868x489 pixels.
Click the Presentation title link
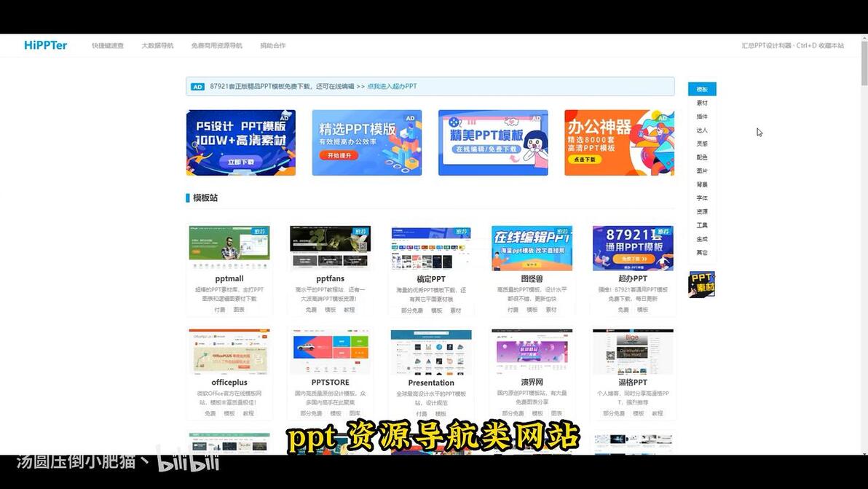[430, 383]
